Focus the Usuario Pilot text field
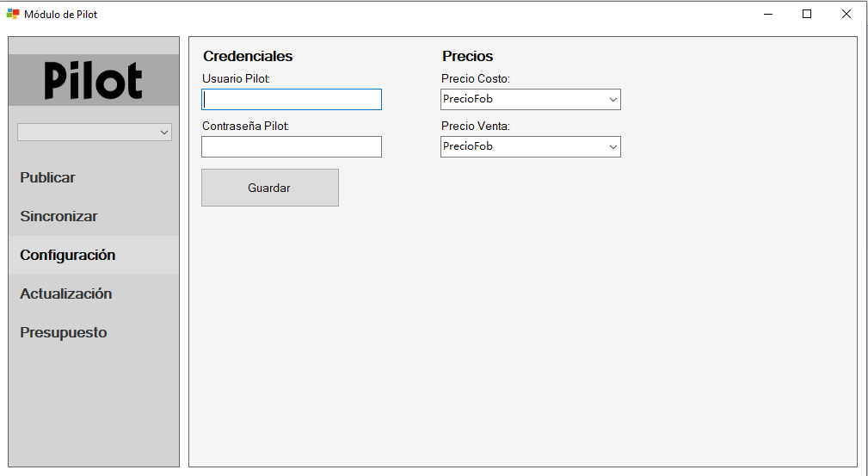868x476 pixels. pyautogui.click(x=291, y=100)
